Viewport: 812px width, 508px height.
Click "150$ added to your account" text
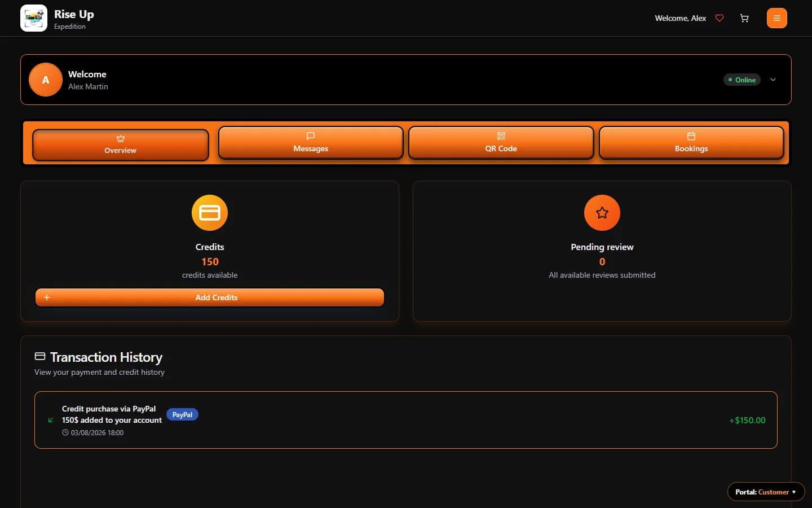coord(112,420)
